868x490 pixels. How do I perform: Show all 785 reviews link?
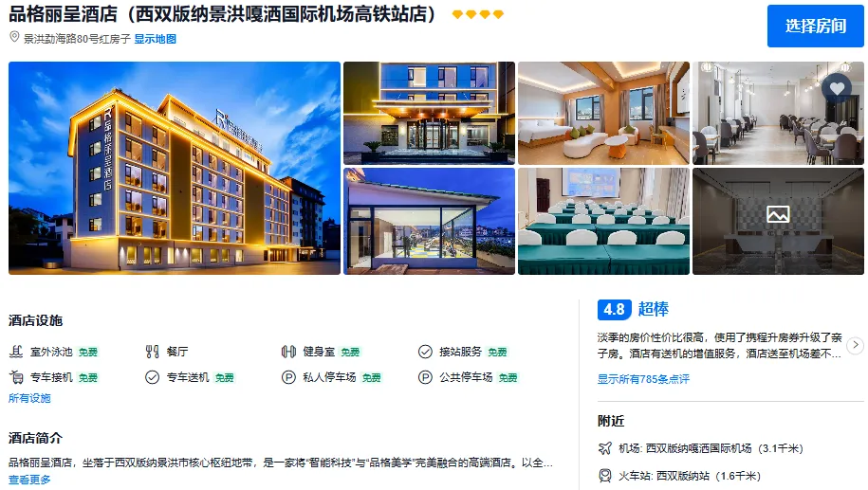643,379
